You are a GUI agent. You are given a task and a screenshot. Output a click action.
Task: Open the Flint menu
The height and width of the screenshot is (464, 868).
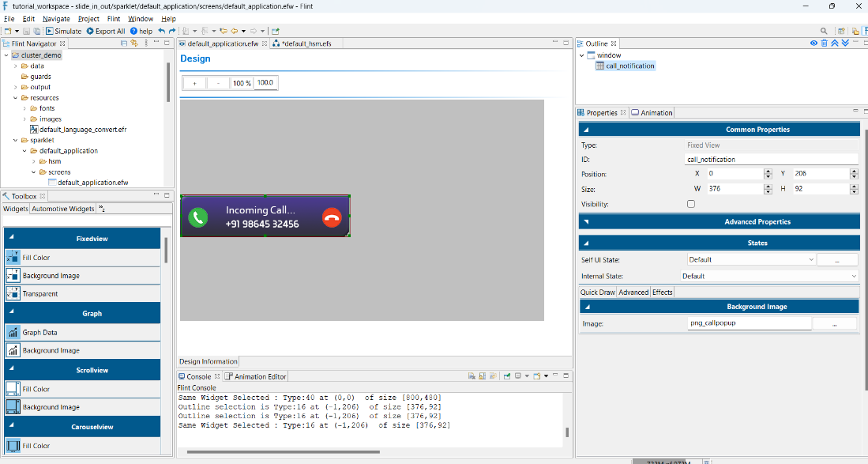click(x=114, y=18)
